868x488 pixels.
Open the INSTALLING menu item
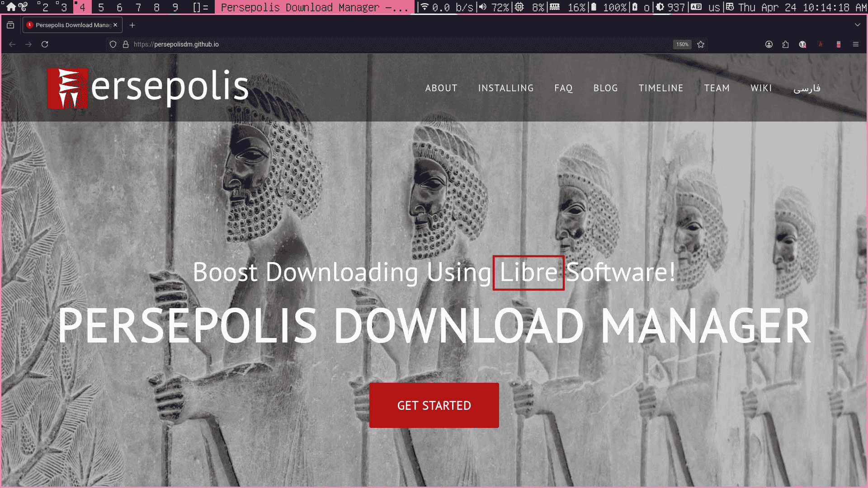pos(505,88)
